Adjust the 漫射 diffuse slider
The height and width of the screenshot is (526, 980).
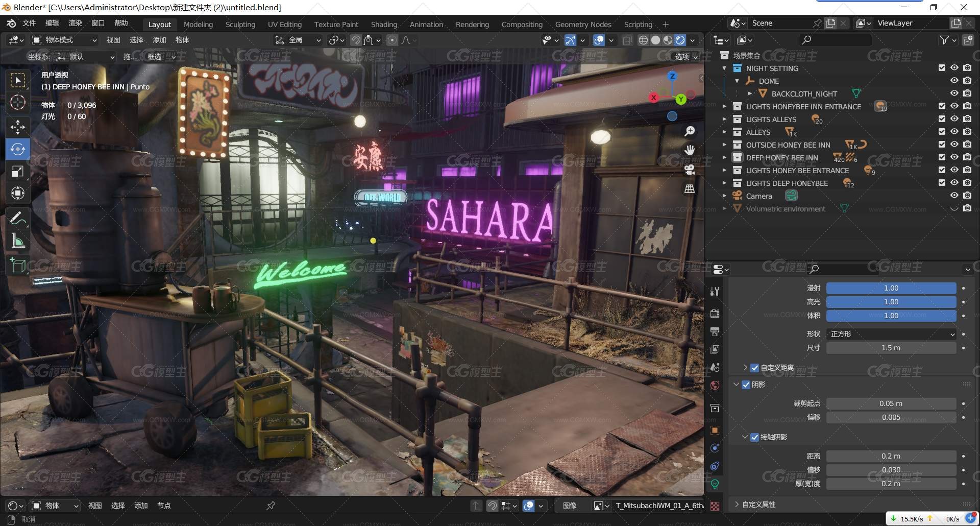coord(891,288)
